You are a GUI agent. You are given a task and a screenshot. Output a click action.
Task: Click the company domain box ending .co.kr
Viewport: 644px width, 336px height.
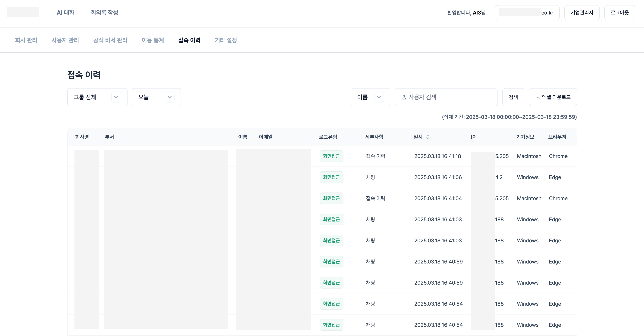coord(527,12)
